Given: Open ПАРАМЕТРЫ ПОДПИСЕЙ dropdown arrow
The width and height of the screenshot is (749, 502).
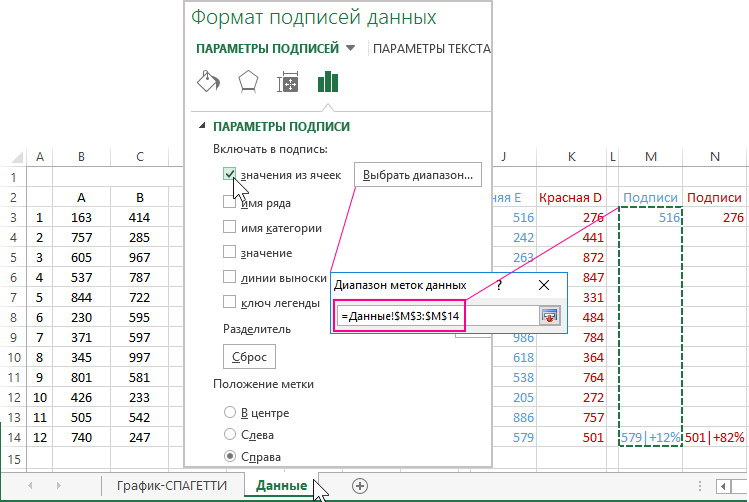Looking at the screenshot, I should coord(351,48).
